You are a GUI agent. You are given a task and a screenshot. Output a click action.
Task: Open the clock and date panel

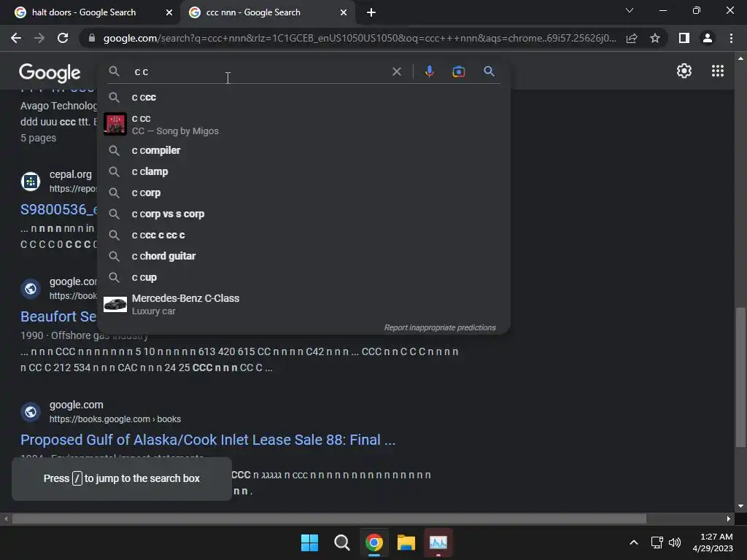[713, 542]
